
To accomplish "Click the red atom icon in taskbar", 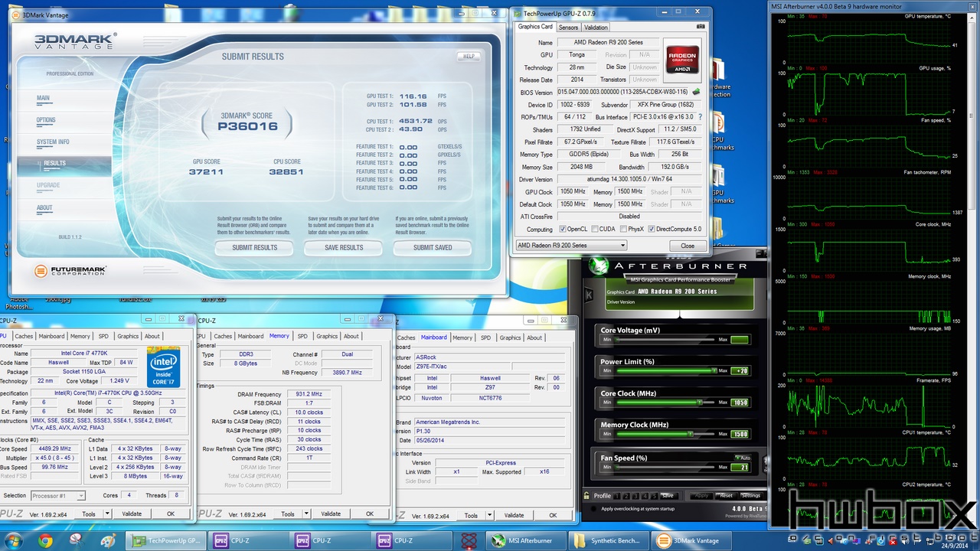I will 469,540.
